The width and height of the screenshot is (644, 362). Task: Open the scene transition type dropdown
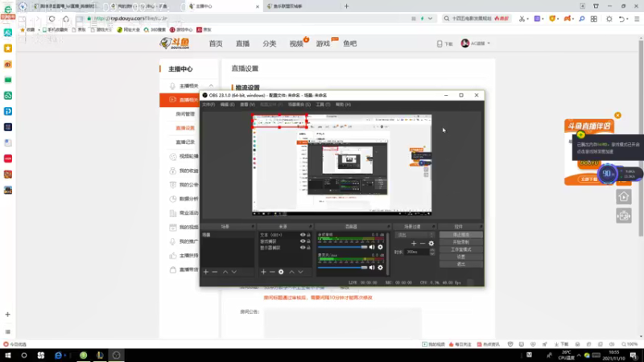click(x=415, y=235)
